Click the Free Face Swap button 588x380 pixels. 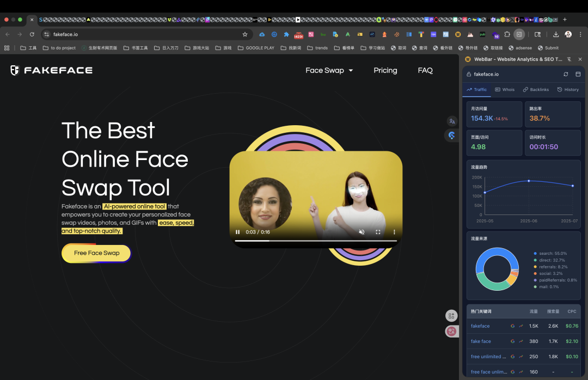(x=96, y=253)
